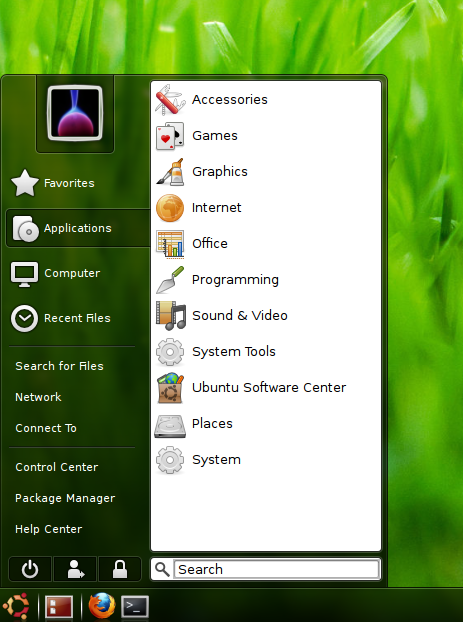Click the Recent Files clock icon
The width and height of the screenshot is (463, 622).
point(25,318)
